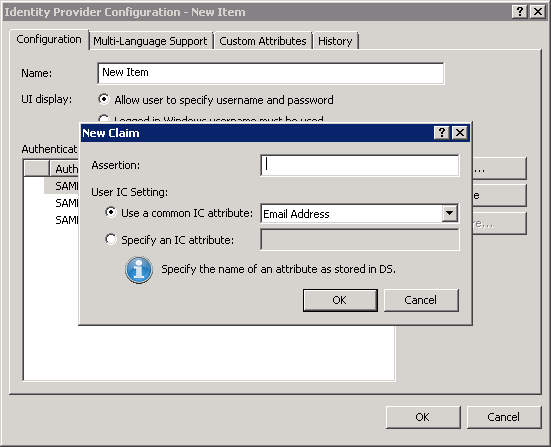Viewport: 551px width, 447px height.
Task: Select the third SAML row in list
Action: tap(61, 220)
